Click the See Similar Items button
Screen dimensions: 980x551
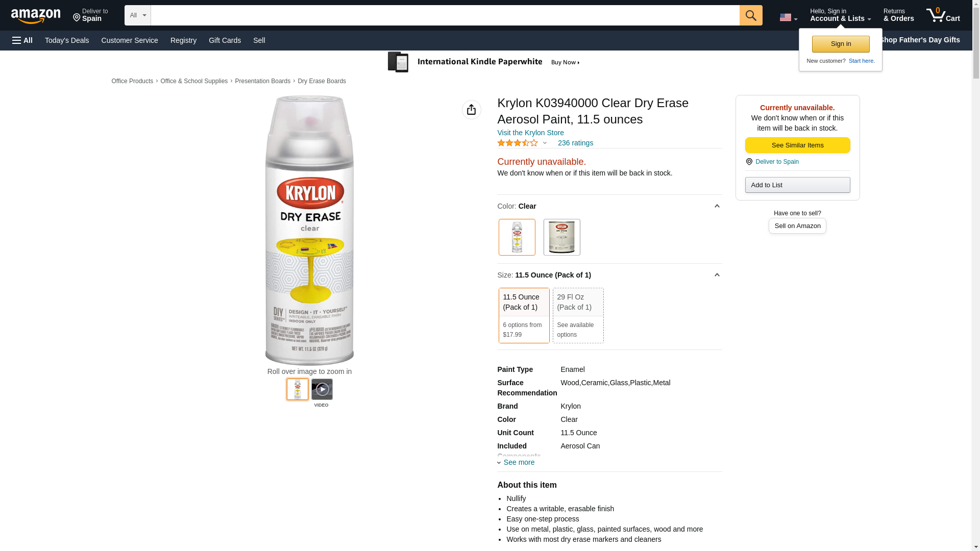tap(797, 145)
